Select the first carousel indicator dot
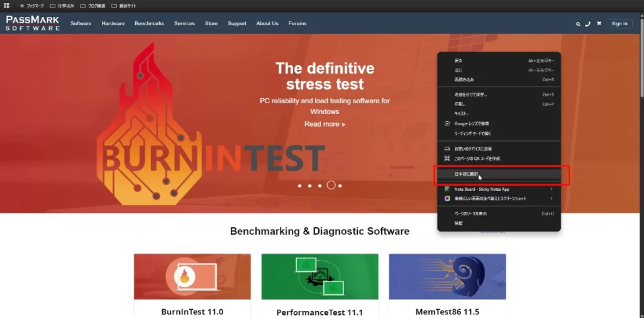 (x=300, y=186)
